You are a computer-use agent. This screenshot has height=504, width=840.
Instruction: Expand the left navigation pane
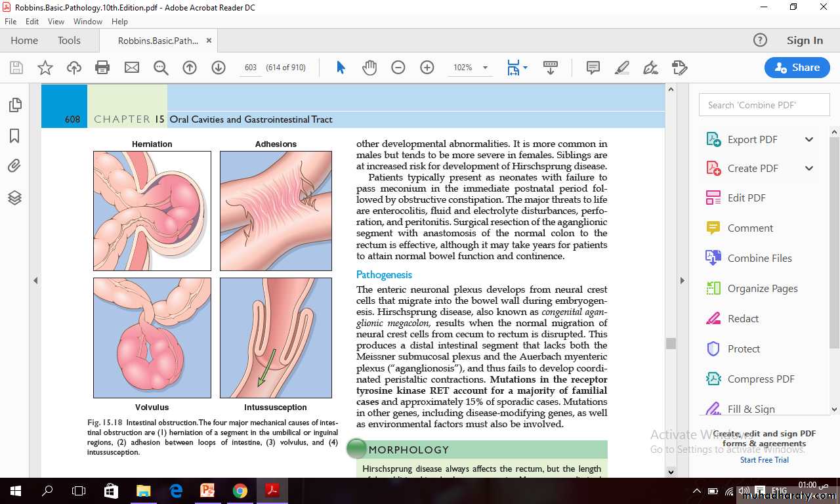[x=35, y=281]
